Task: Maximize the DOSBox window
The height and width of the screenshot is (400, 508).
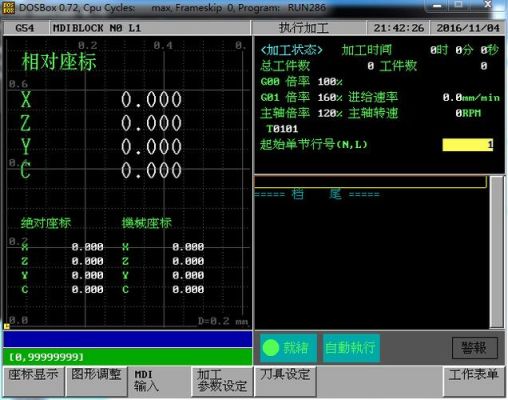Action: coord(459,5)
